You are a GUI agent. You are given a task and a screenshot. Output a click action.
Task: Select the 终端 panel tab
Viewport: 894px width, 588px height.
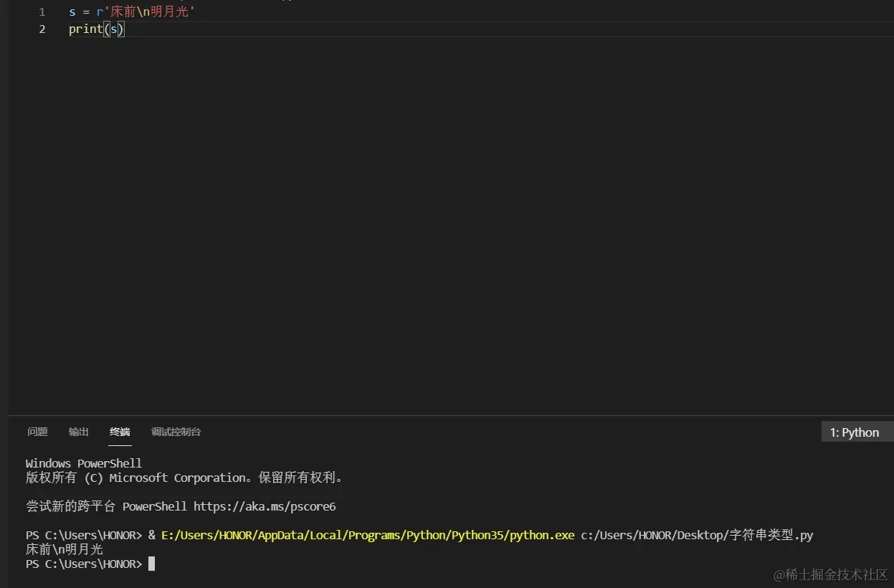[120, 432]
